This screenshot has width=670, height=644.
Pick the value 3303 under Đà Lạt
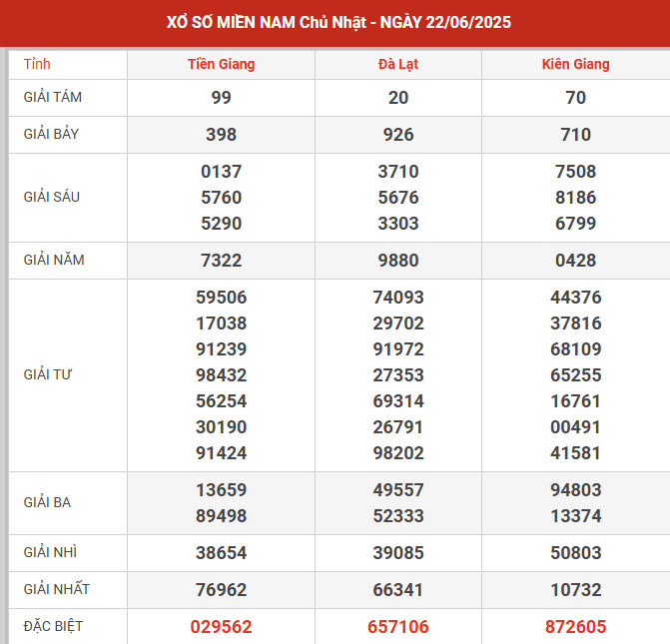click(x=398, y=224)
